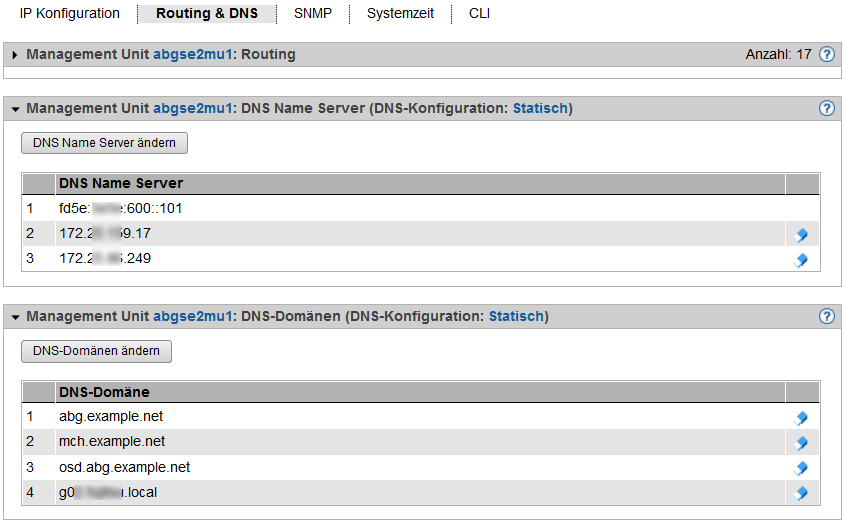Image resolution: width=846 pixels, height=524 pixels.
Task: Click the DNS-Domänen ändern button
Action: 97,351
